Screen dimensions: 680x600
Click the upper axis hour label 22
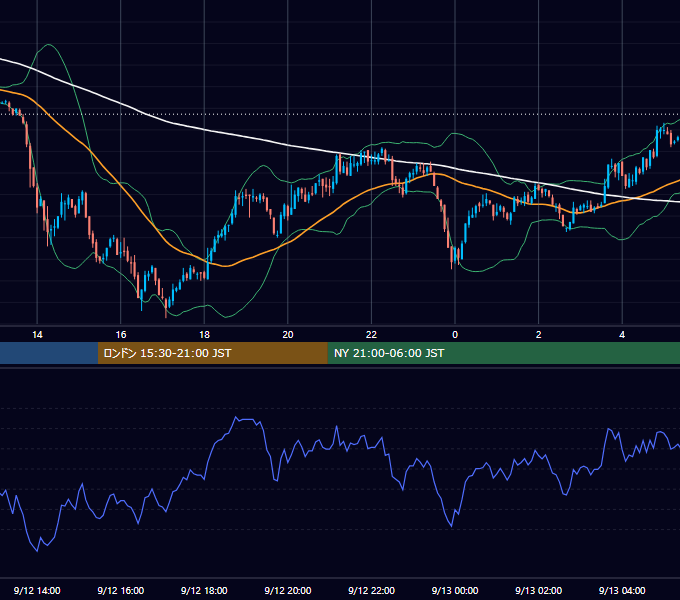click(371, 335)
